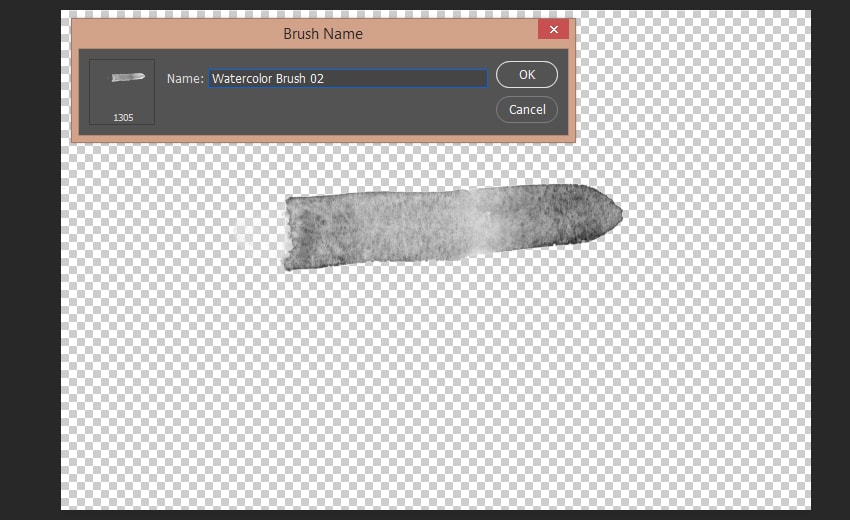Click the OK button to confirm brush name
850x520 pixels.
(526, 75)
